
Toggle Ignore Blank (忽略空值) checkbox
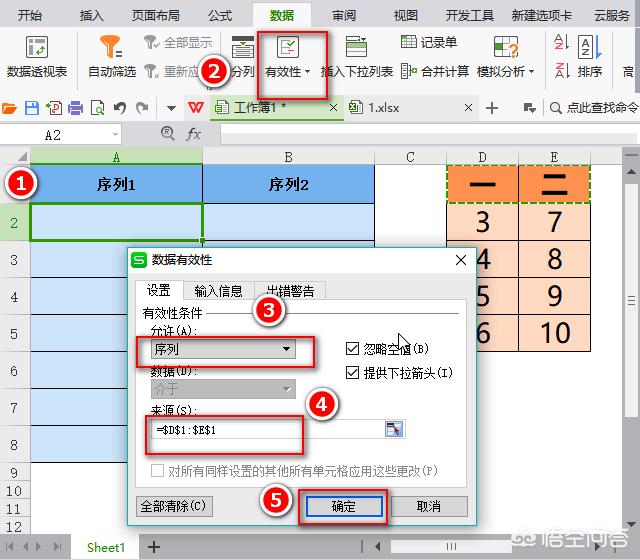click(x=352, y=349)
